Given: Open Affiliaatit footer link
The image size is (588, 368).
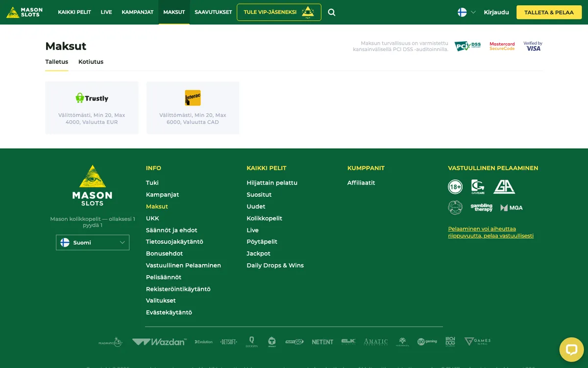Looking at the screenshot, I should pyautogui.click(x=361, y=183).
